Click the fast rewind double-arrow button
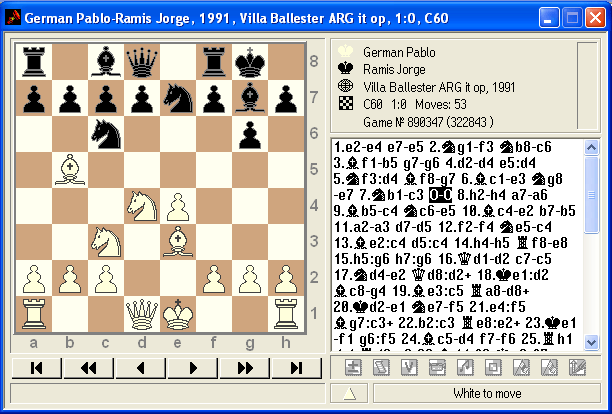Viewport: 612px width, 414px height. (x=89, y=368)
